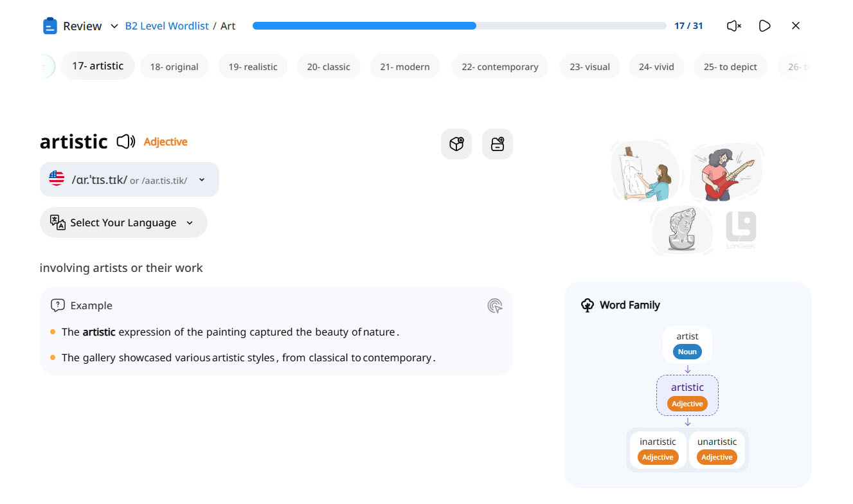
Task: Open the B2 Level Wordlist link
Action: 167,26
